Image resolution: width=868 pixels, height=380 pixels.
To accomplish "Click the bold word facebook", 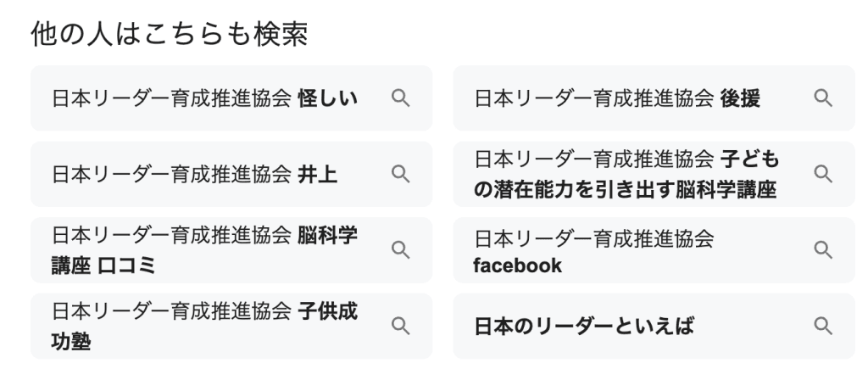I will pos(517,266).
